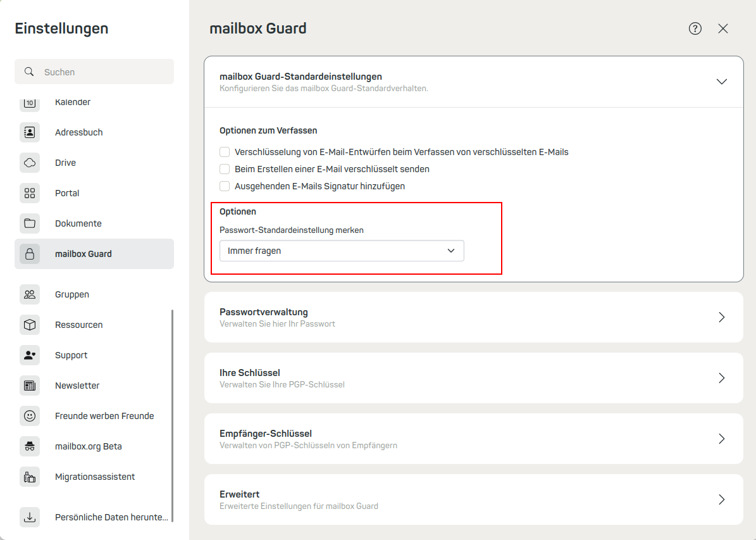Click 'Passwort-Standardeinstellung merken' label
This screenshot has width=756, height=540.
[291, 230]
